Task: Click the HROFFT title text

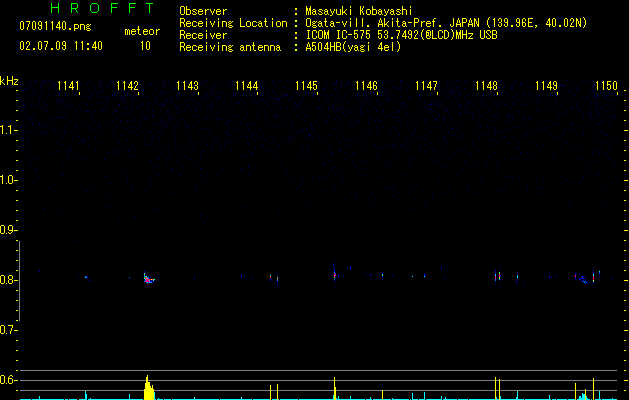Action: (x=102, y=8)
